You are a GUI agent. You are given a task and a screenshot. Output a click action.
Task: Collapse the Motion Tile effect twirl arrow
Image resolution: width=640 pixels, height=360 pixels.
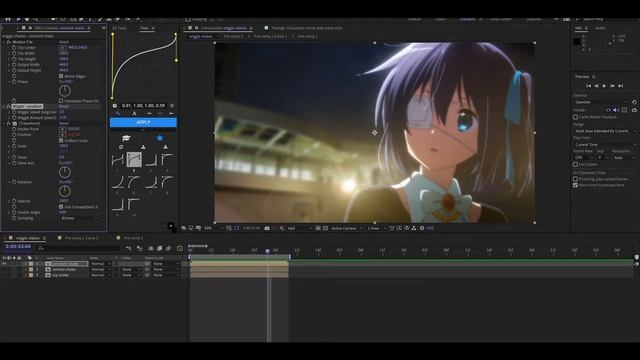[4, 42]
